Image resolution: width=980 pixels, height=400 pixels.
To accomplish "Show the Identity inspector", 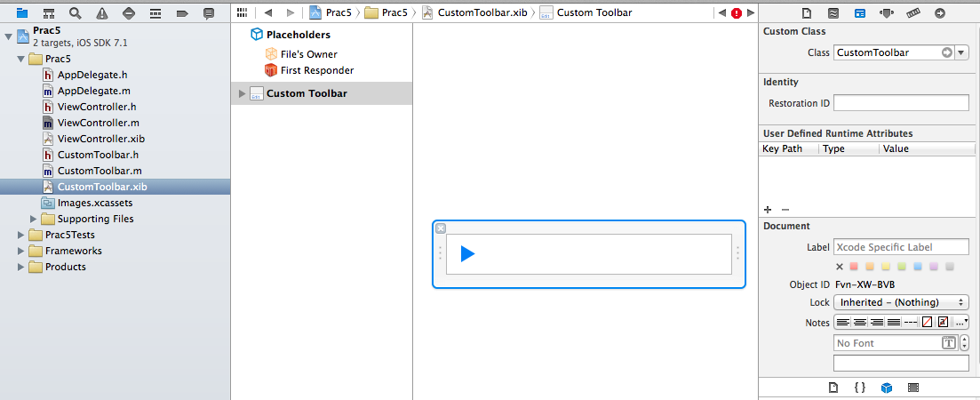I will 860,12.
